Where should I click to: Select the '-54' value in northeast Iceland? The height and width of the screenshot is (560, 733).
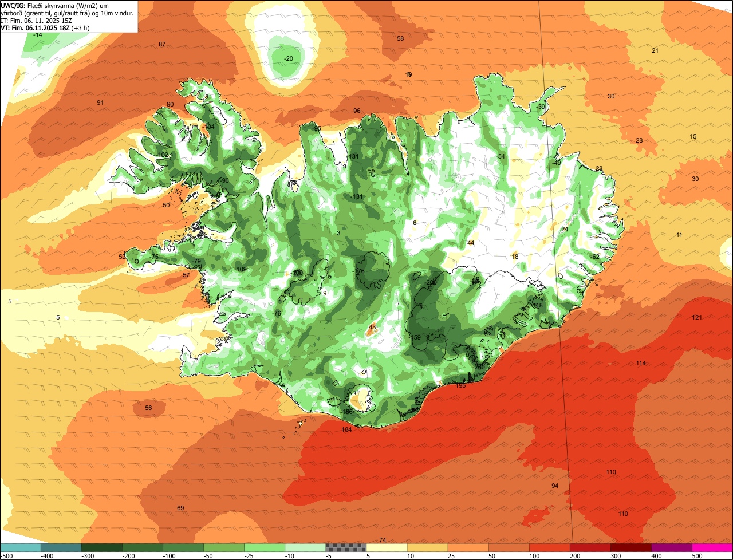pos(501,157)
